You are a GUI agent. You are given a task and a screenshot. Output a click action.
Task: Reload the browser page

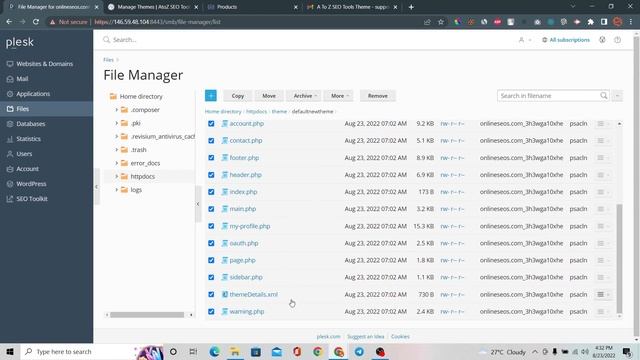[36, 22]
